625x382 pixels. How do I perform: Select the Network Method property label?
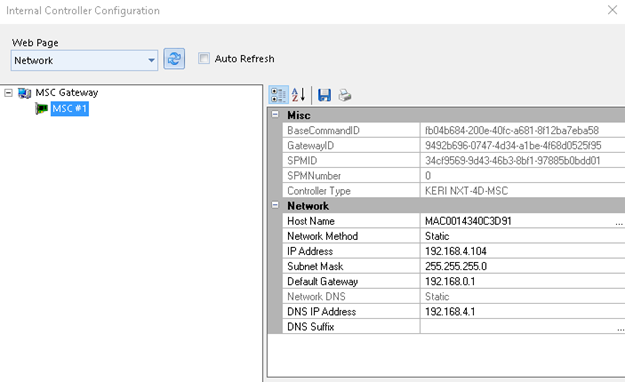[x=322, y=236]
